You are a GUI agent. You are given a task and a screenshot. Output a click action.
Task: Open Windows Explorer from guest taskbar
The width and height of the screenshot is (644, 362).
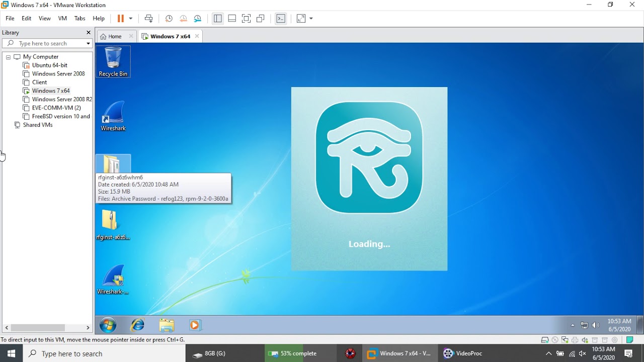(x=167, y=325)
